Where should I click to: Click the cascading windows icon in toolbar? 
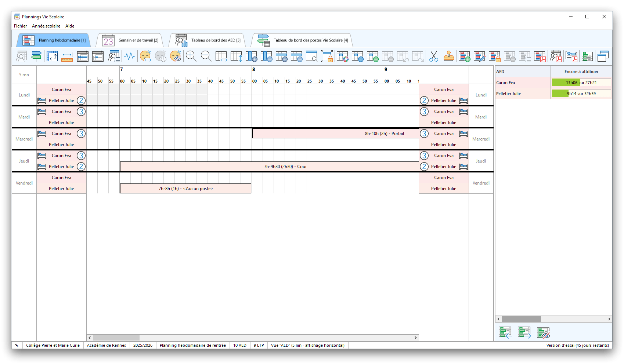(x=603, y=56)
